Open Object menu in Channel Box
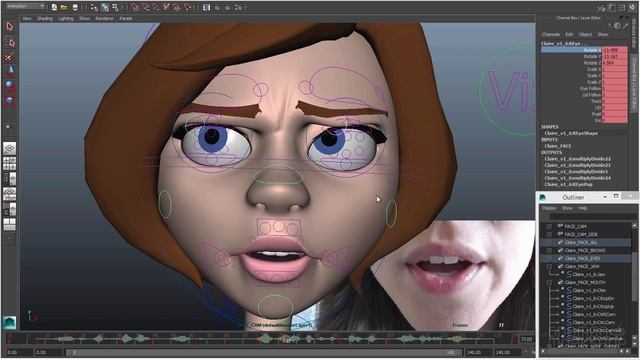 tap(585, 34)
